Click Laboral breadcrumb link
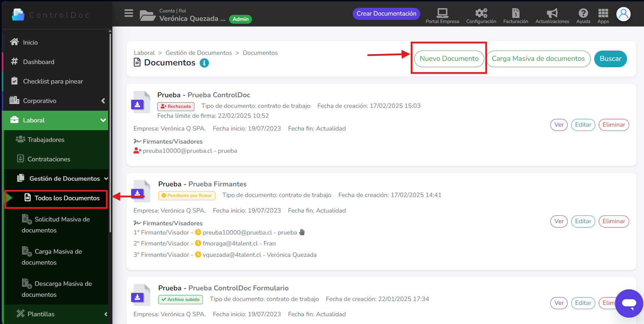Image resolution: width=644 pixels, height=324 pixels. (144, 53)
